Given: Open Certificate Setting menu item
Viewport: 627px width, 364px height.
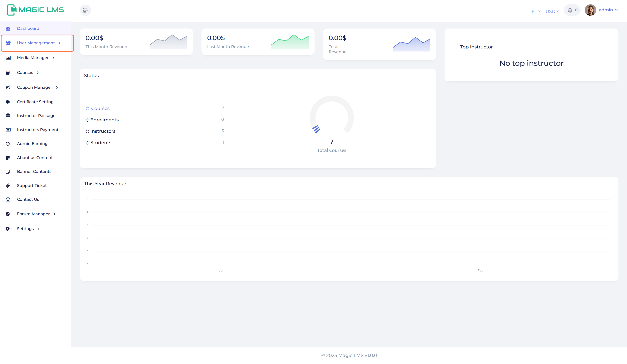Looking at the screenshot, I should (35, 102).
